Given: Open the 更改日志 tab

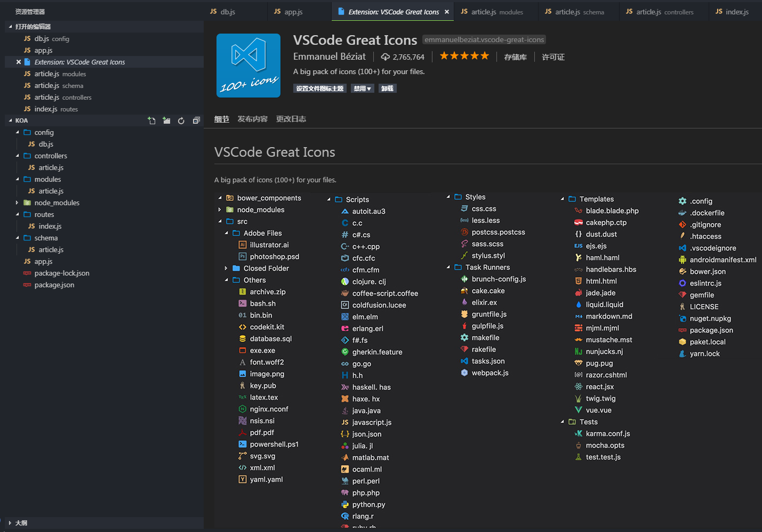Looking at the screenshot, I should click(x=291, y=119).
